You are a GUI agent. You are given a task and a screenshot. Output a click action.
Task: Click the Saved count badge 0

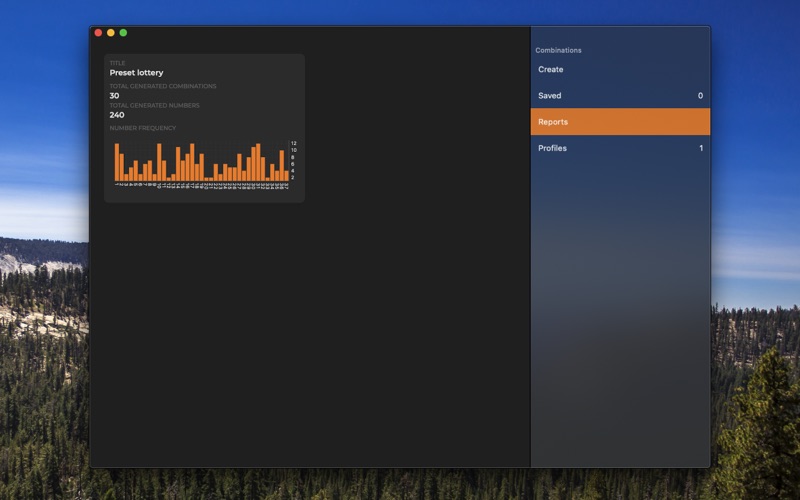coord(700,95)
